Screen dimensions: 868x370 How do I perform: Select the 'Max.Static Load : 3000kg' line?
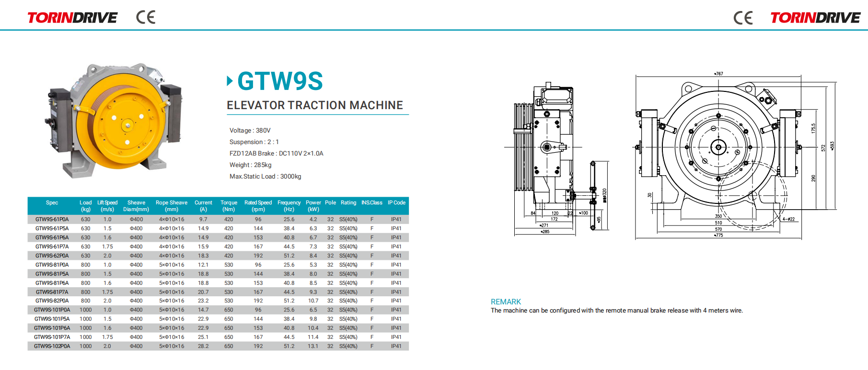pyautogui.click(x=265, y=176)
